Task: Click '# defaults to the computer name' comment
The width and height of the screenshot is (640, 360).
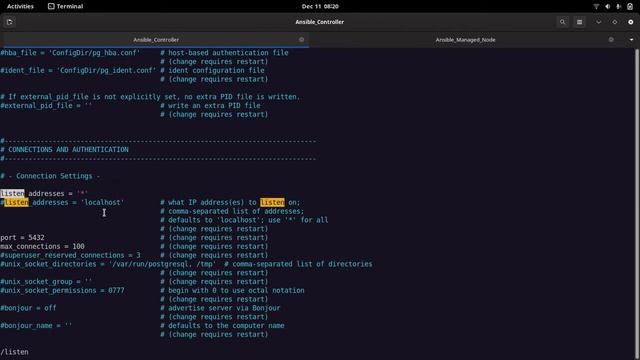Action: (222, 326)
